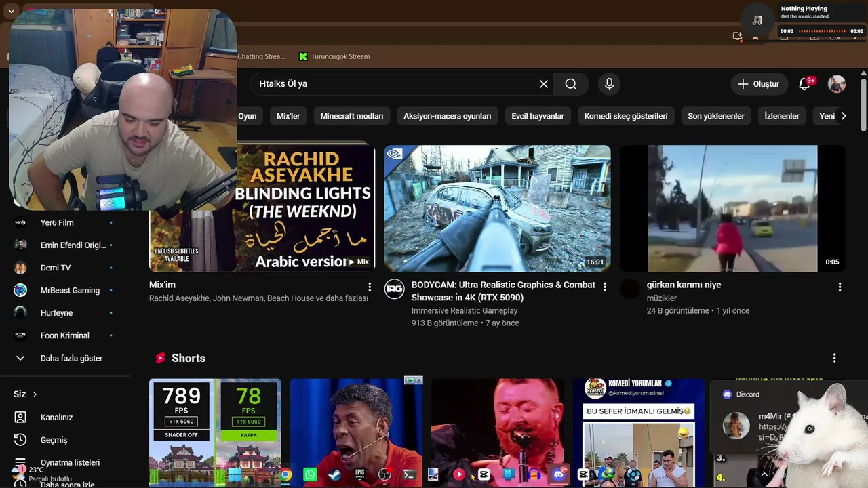
Task: Select the Mix'ler filter chip
Action: pyautogui.click(x=288, y=116)
